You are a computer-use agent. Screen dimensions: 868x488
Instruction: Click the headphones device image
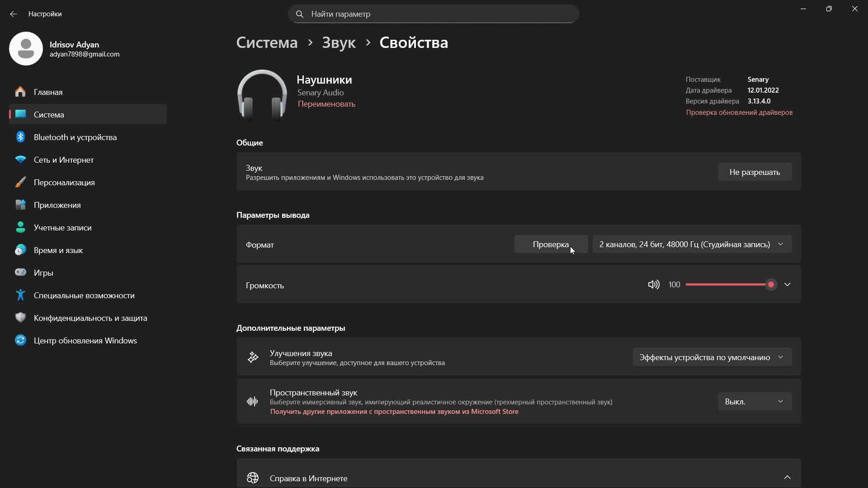pyautogui.click(x=262, y=94)
